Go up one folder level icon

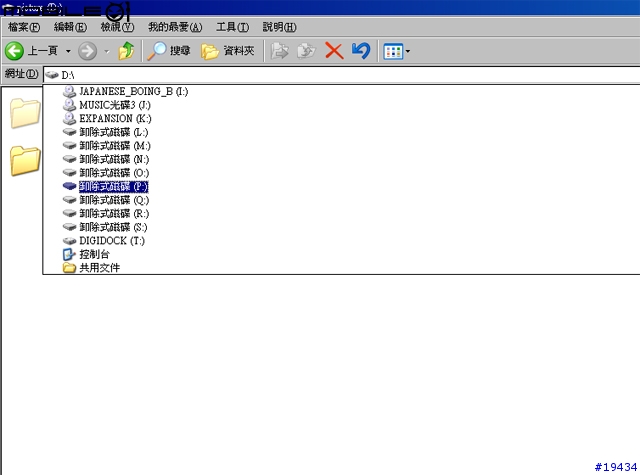126,51
